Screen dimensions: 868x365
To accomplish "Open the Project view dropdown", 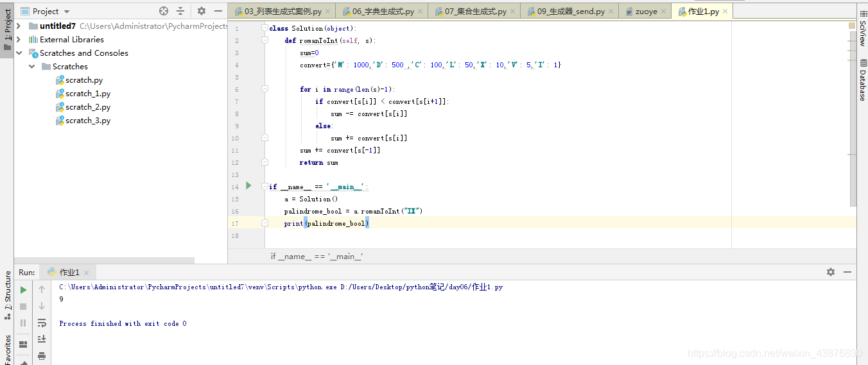I will click(67, 12).
